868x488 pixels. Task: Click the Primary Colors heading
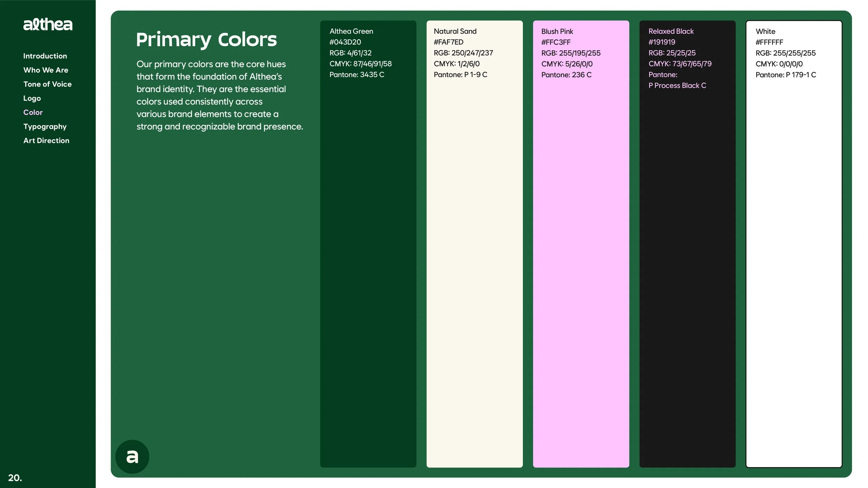pyautogui.click(x=206, y=40)
